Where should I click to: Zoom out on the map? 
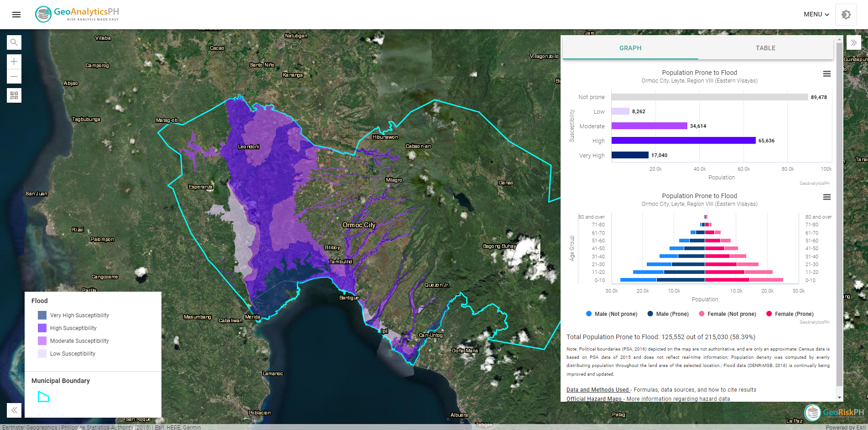pos(14,76)
